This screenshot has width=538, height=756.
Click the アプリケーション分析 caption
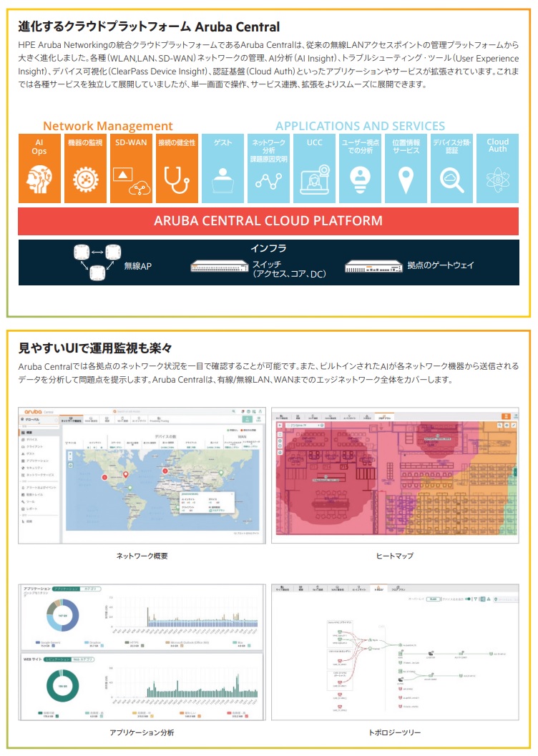142,732
